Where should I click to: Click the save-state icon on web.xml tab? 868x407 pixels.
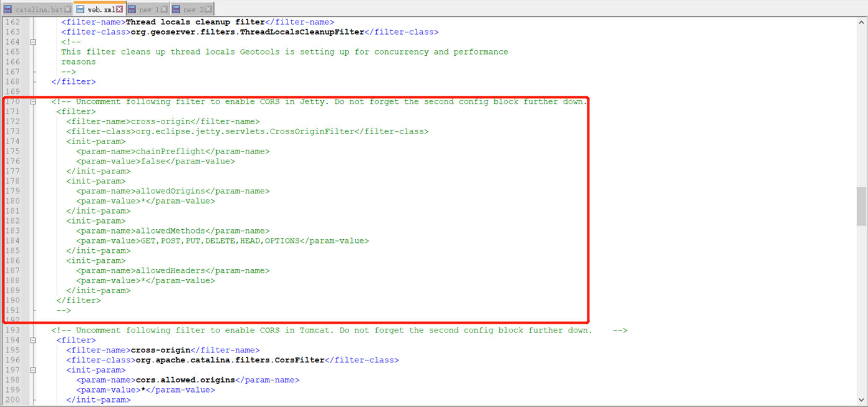point(80,9)
